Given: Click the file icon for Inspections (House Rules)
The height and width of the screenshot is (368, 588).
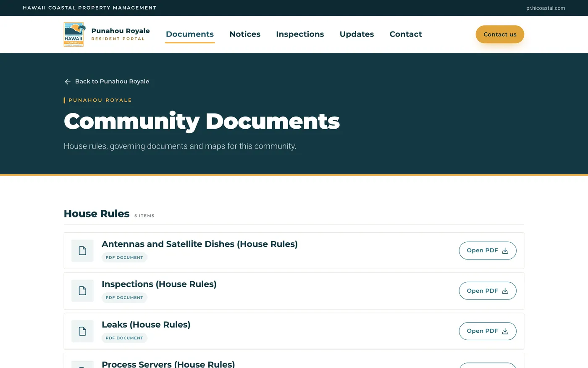Looking at the screenshot, I should click(82, 291).
